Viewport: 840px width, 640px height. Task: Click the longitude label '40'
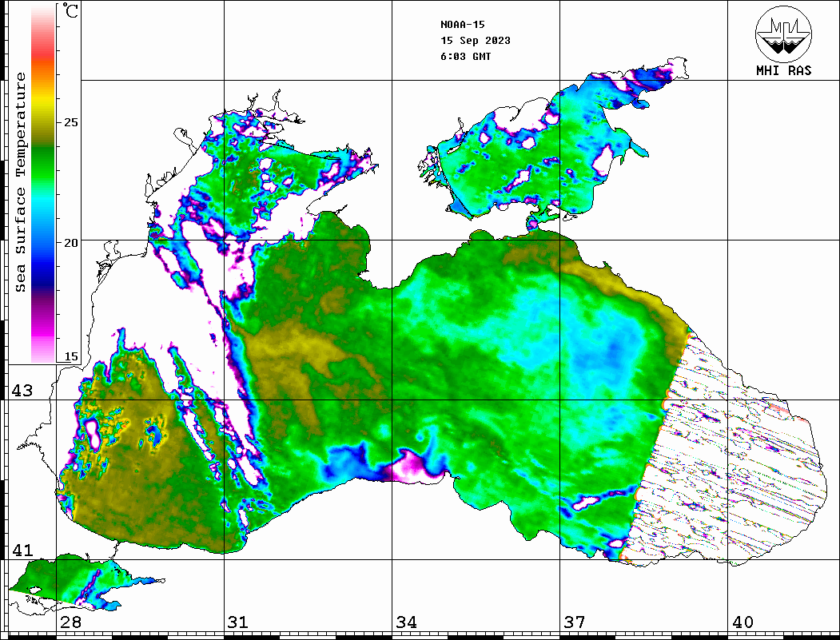pyautogui.click(x=742, y=622)
